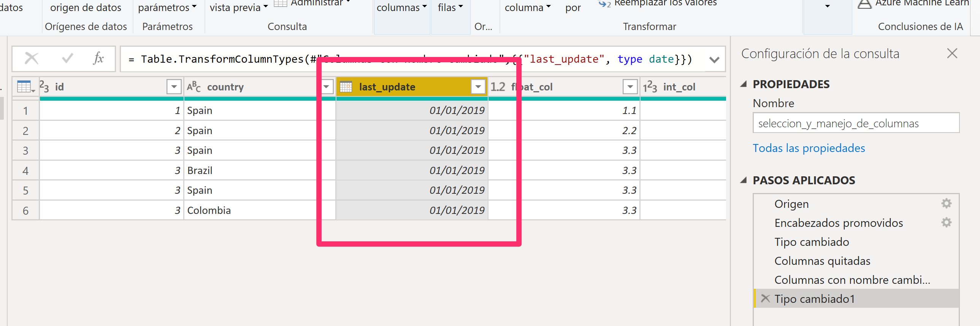Click the id cell in row 2

(x=111, y=130)
